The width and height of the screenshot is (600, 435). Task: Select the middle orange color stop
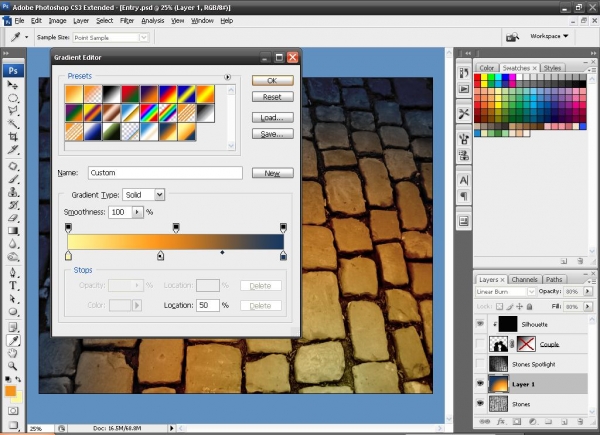pyautogui.click(x=160, y=256)
